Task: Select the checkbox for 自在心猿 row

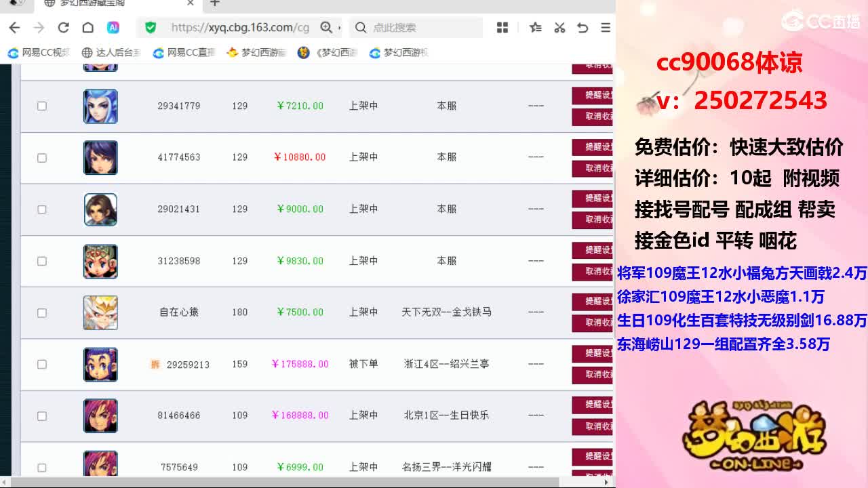Action: pos(42,312)
